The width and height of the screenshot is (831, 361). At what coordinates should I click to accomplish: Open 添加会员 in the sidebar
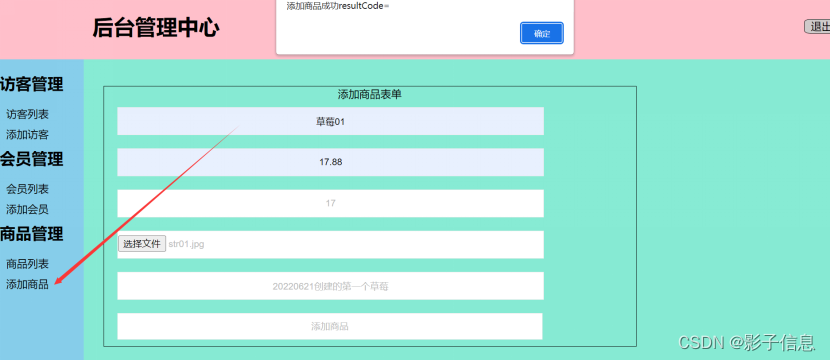[x=28, y=209]
